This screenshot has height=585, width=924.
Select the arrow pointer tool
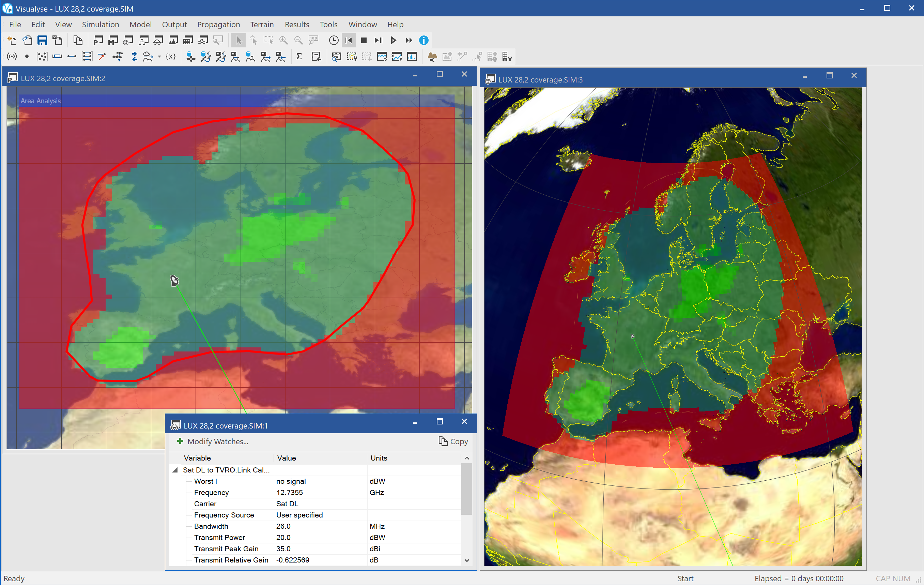[x=238, y=40]
